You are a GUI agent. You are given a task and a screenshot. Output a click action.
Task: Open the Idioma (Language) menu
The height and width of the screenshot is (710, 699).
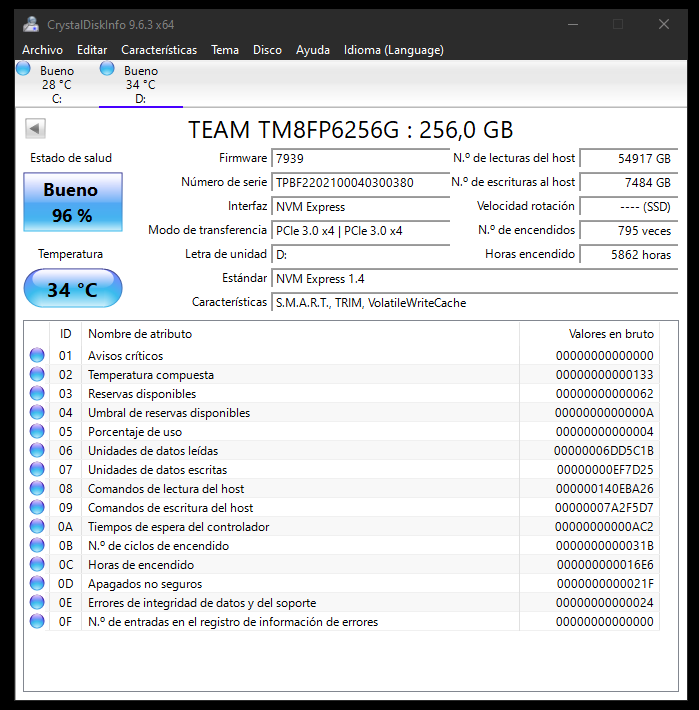pyautogui.click(x=394, y=50)
